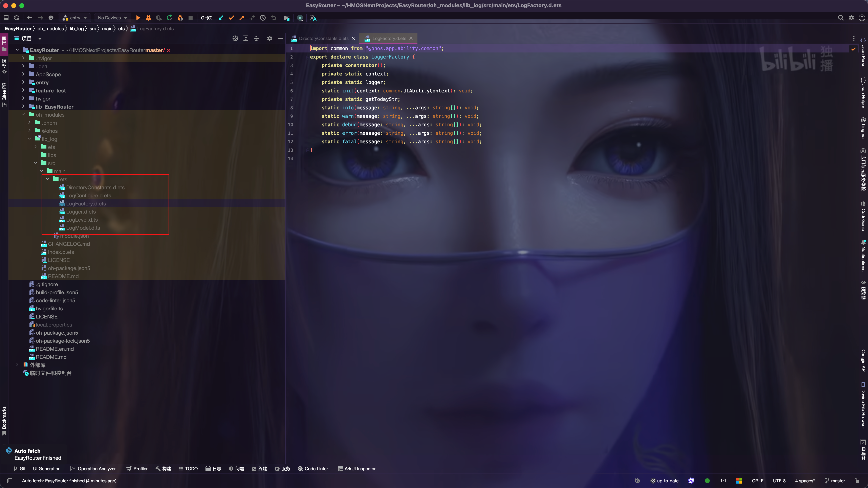Open the Device File Browser side panel
This screenshot has width=868, height=488.
(863, 405)
